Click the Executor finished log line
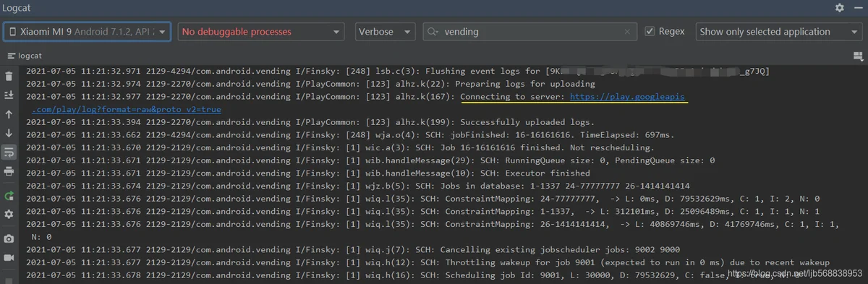The height and width of the screenshot is (284, 868). (308, 173)
